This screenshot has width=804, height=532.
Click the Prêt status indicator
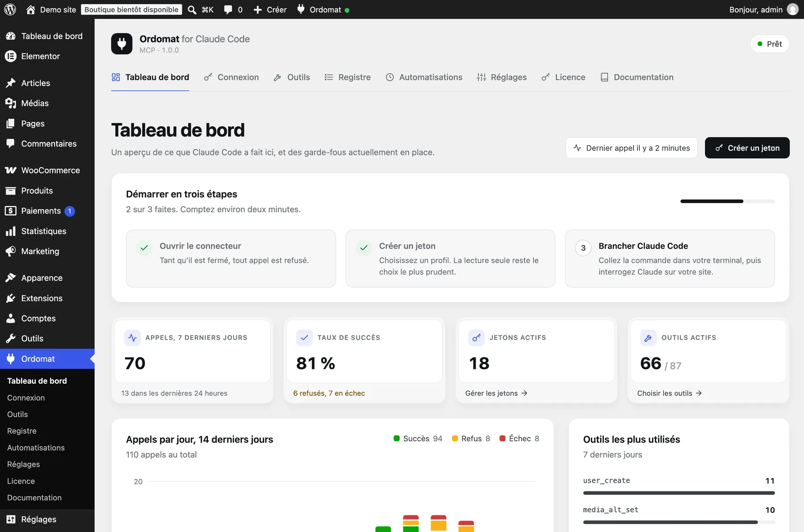pos(770,44)
